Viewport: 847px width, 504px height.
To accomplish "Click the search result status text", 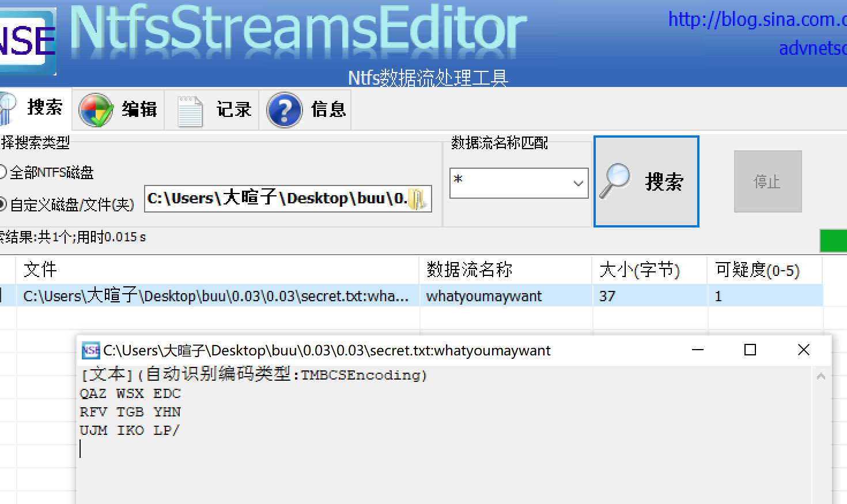I will 73,237.
